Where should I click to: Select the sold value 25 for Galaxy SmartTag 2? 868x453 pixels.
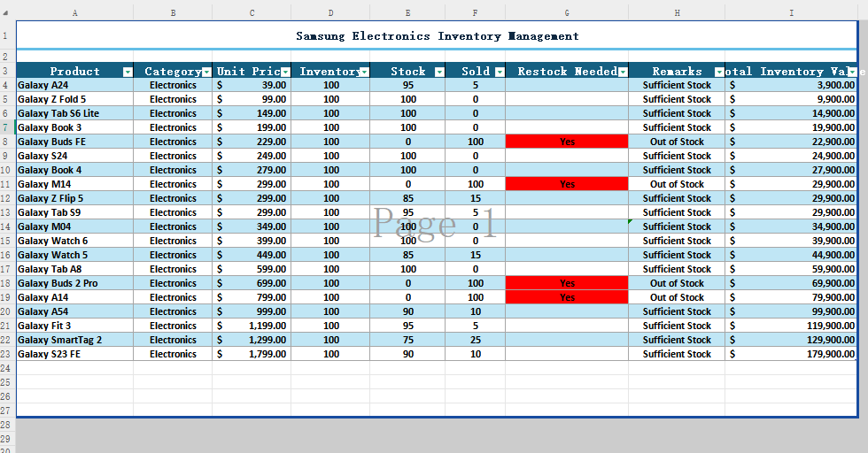coord(476,340)
